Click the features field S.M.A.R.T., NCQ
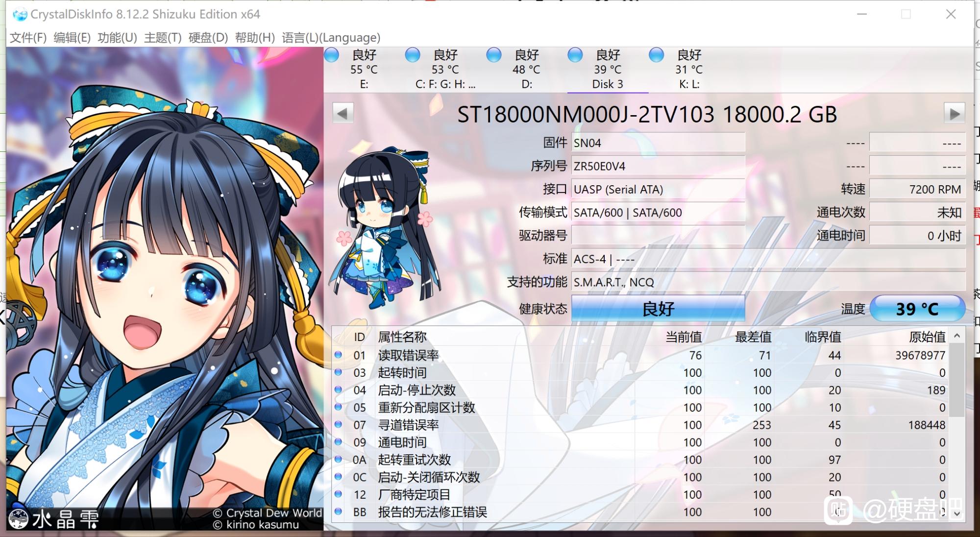This screenshot has width=980, height=537. tap(768, 282)
